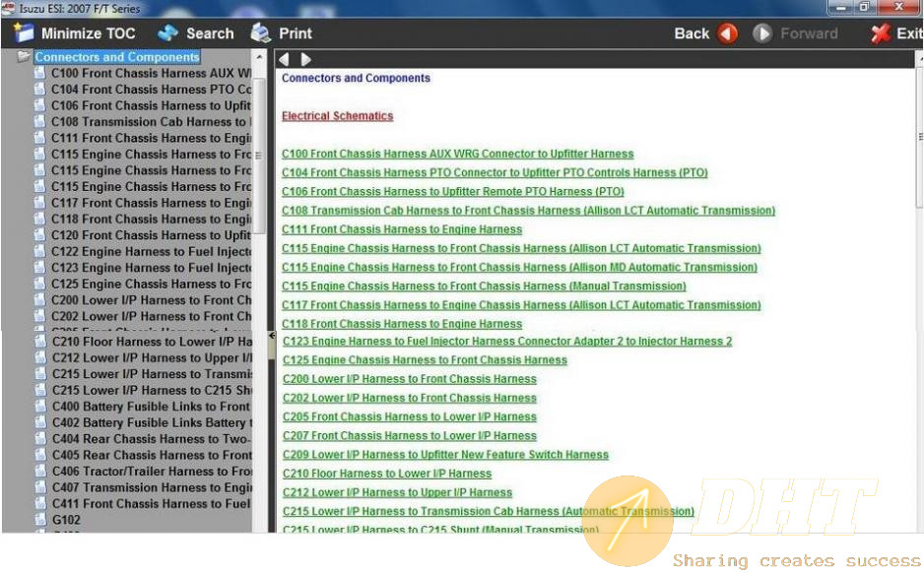Go Back using red arrow icon

[x=728, y=33]
